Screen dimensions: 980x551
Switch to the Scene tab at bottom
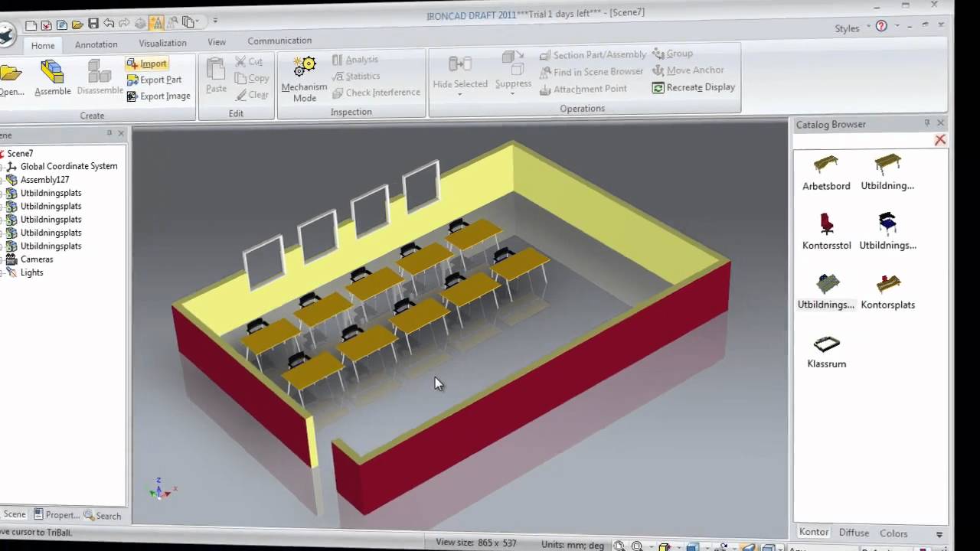pos(15,514)
